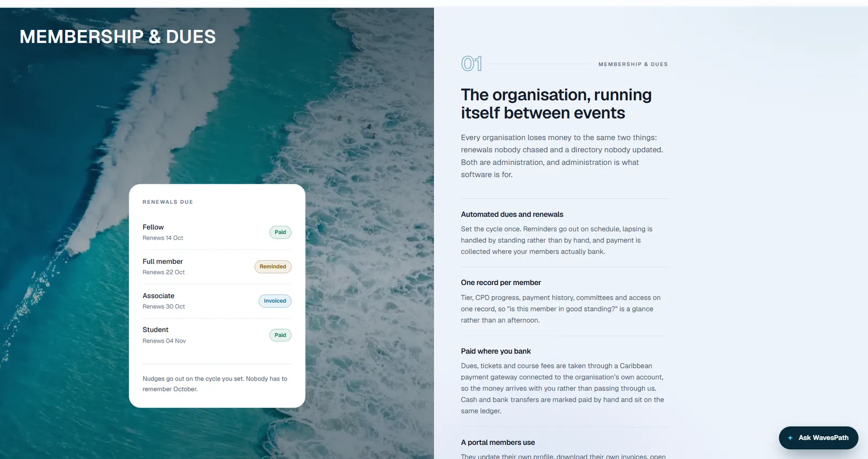
Task: Click 'Paid where you bank' heading
Action: click(x=496, y=351)
